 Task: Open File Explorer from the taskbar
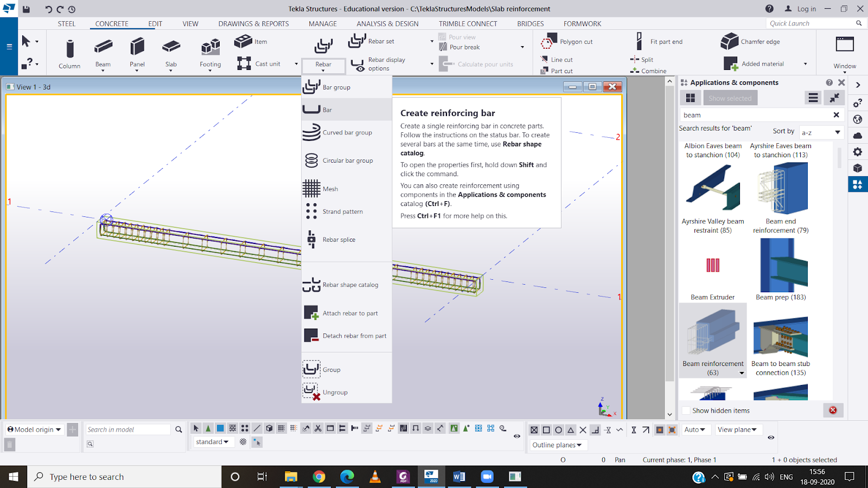(x=291, y=477)
